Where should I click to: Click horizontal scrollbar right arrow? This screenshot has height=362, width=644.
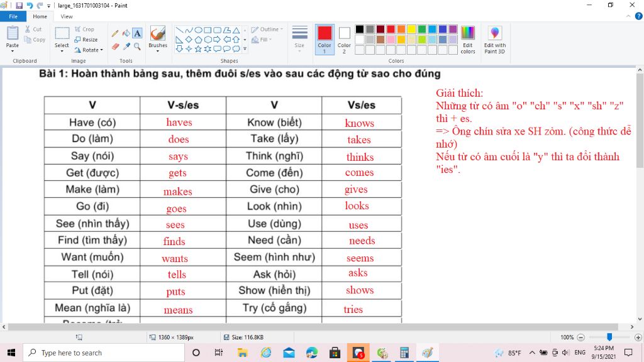click(x=632, y=327)
